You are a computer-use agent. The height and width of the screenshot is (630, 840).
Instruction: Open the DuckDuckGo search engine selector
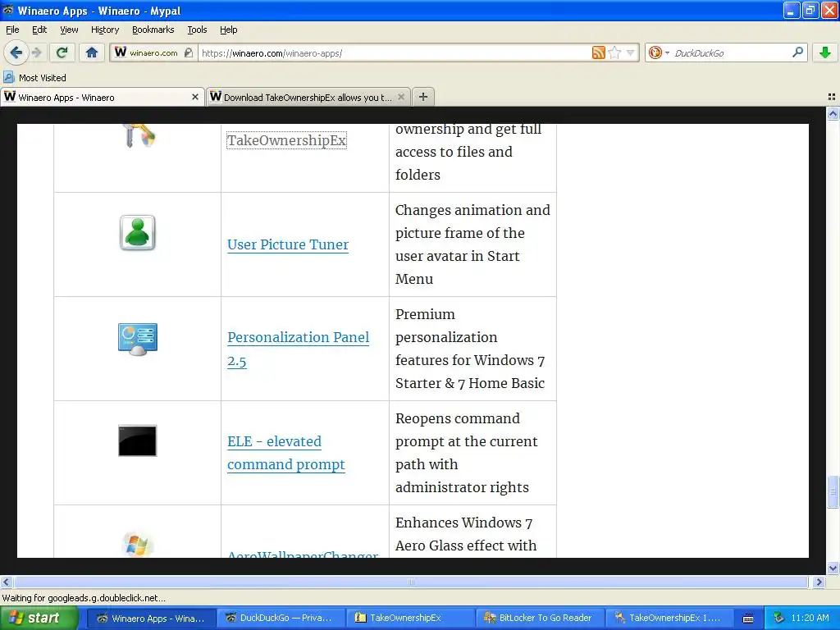click(x=659, y=52)
